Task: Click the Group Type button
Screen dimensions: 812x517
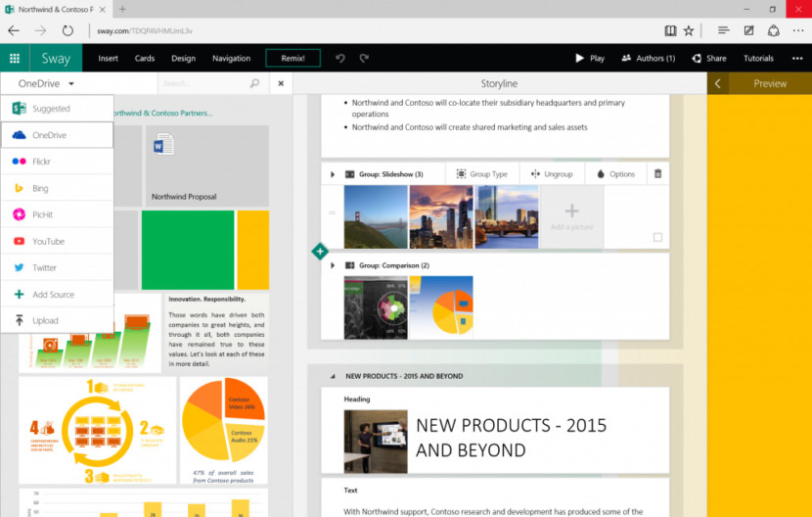Action: (481, 174)
